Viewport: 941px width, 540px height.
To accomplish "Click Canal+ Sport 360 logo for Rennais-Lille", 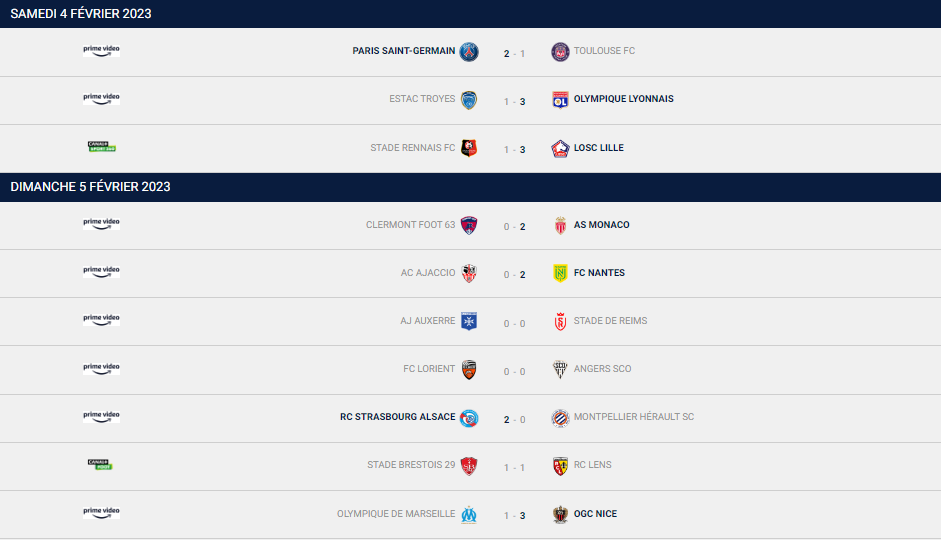I will 101,146.
